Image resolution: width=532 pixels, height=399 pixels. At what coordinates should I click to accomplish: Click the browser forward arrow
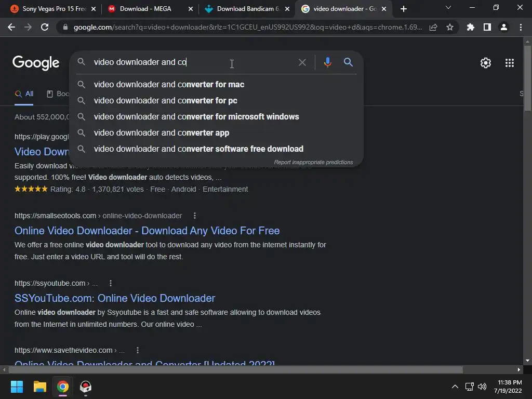(x=28, y=27)
